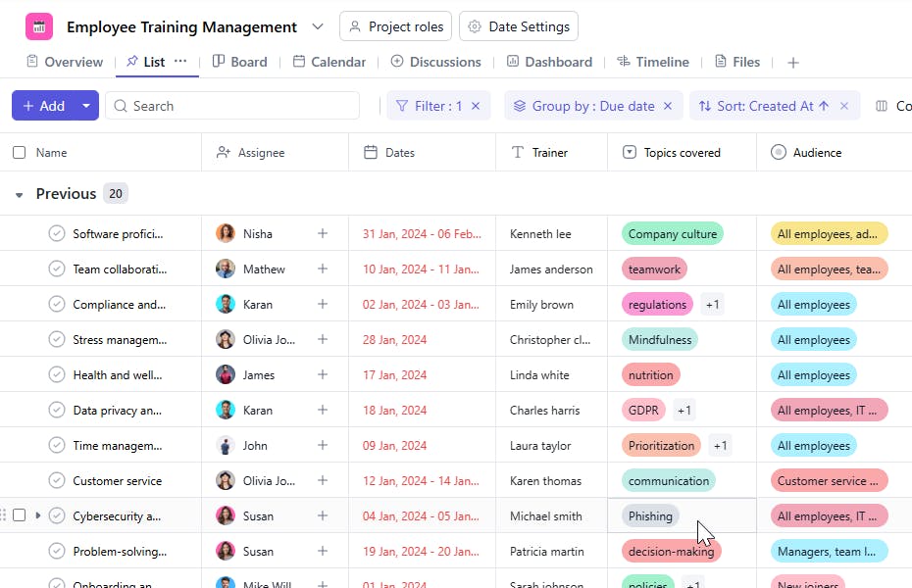Add assignee plus in James's row
Screen dimensions: 912x588
pos(323,374)
